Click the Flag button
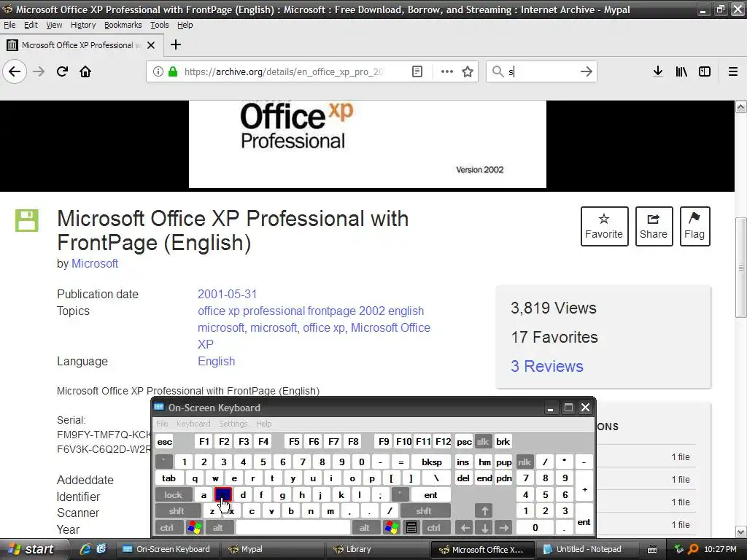Image resolution: width=747 pixels, height=560 pixels. 694,226
